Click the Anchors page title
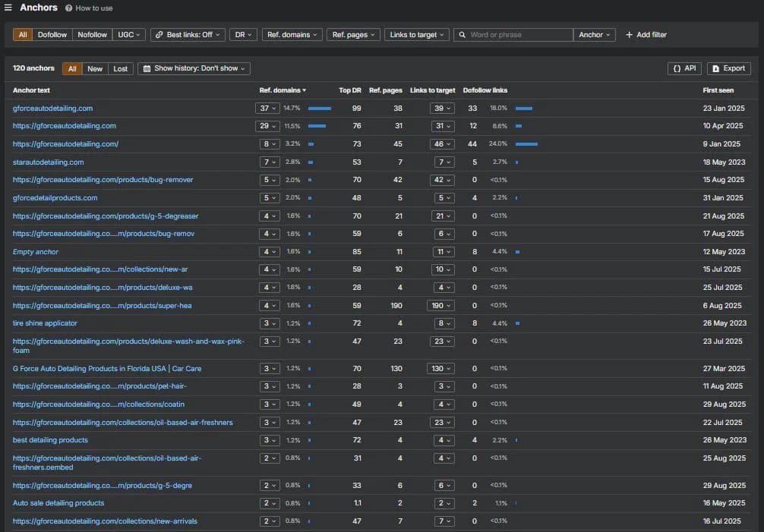The width and height of the screenshot is (764, 532). (x=39, y=8)
